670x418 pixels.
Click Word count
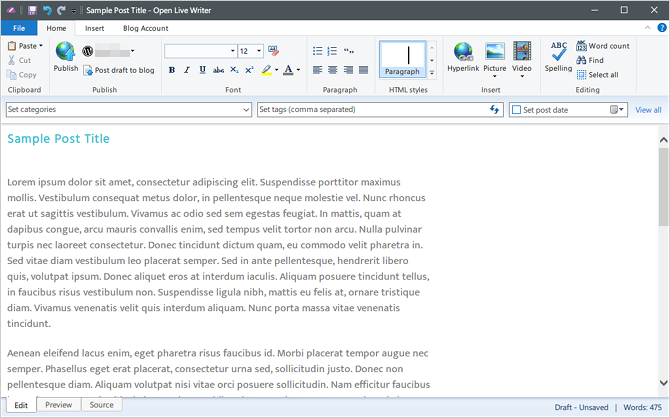pyautogui.click(x=603, y=46)
